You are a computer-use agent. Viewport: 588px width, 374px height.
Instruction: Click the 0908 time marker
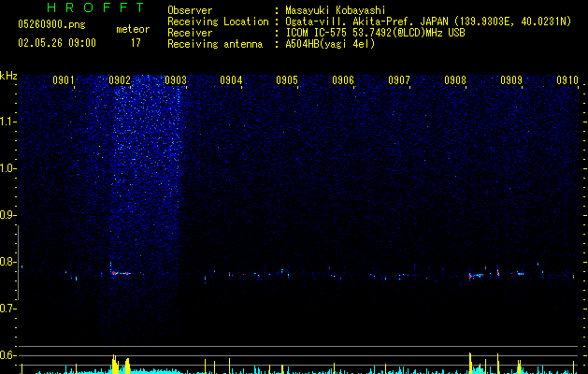coord(455,80)
